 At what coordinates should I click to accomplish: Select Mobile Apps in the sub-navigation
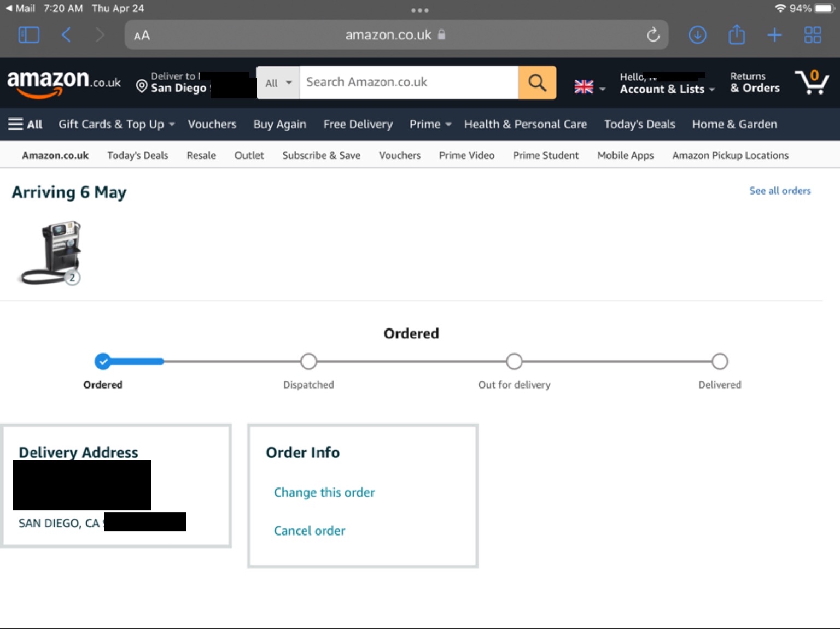point(626,155)
